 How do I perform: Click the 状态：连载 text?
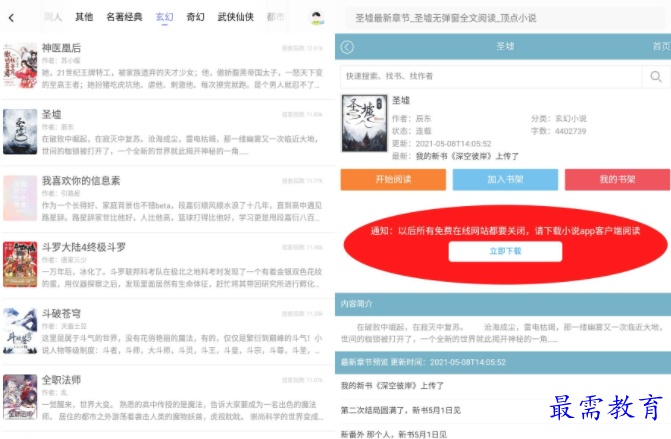(x=411, y=131)
